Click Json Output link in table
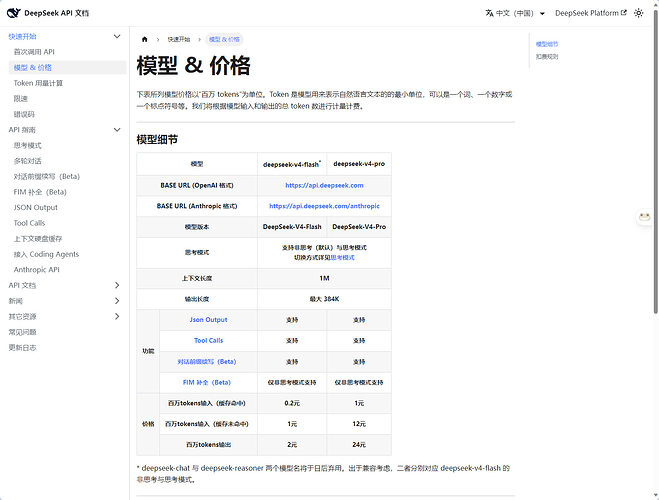The image size is (659, 500). coord(208,320)
